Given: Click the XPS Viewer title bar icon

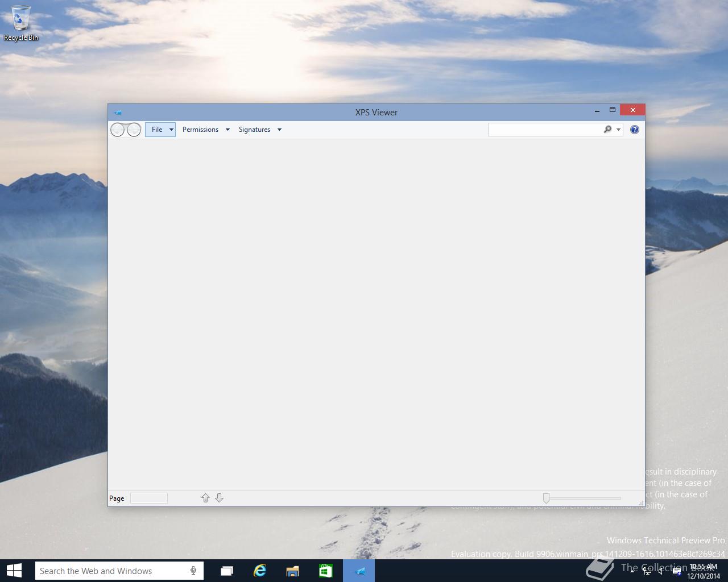Looking at the screenshot, I should click(118, 112).
